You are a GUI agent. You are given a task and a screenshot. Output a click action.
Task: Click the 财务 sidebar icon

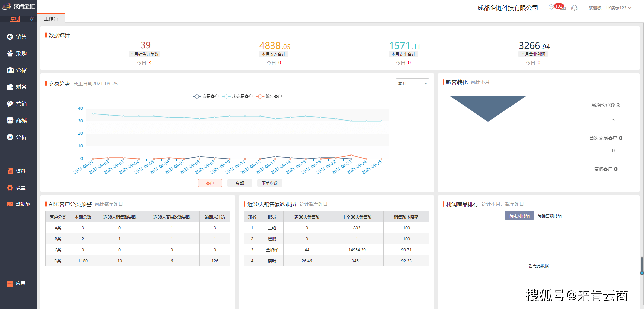pos(18,87)
